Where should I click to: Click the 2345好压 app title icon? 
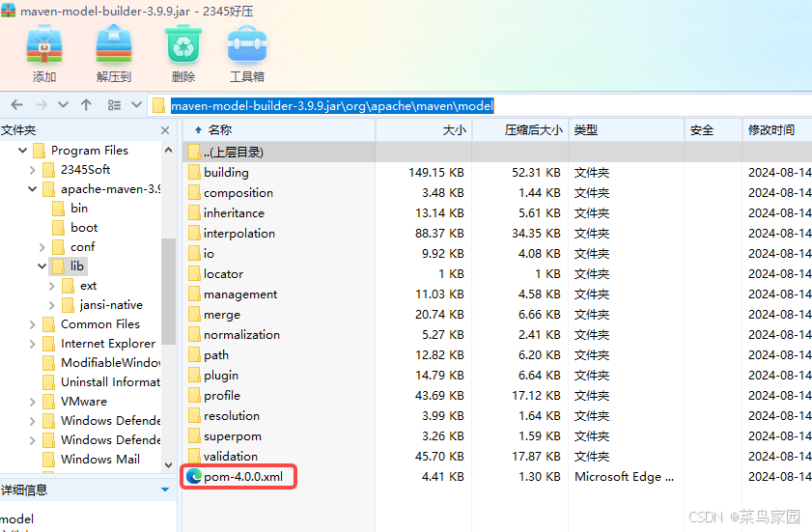tap(9, 10)
